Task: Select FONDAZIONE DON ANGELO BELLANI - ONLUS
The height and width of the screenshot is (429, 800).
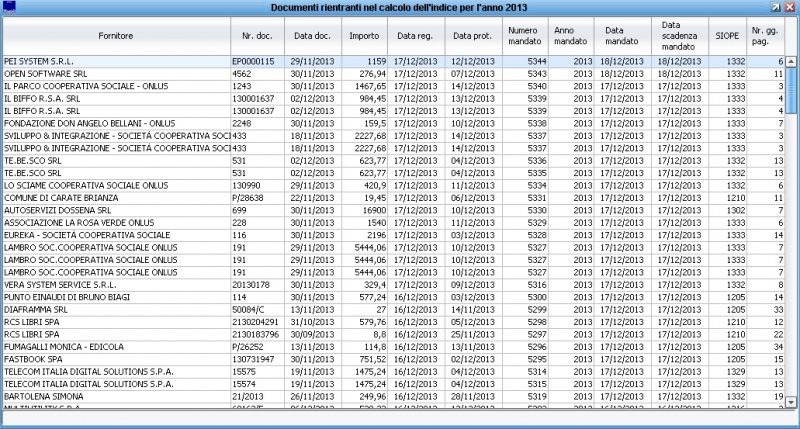Action: tap(393, 123)
